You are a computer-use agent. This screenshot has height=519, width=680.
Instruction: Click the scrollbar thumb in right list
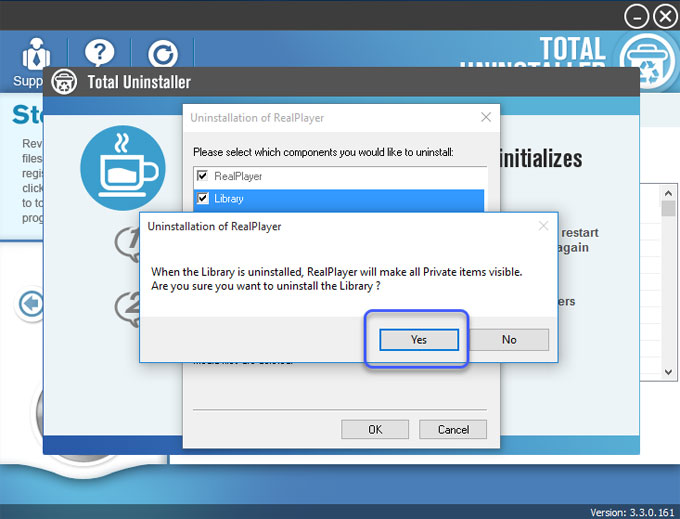pyautogui.click(x=668, y=209)
